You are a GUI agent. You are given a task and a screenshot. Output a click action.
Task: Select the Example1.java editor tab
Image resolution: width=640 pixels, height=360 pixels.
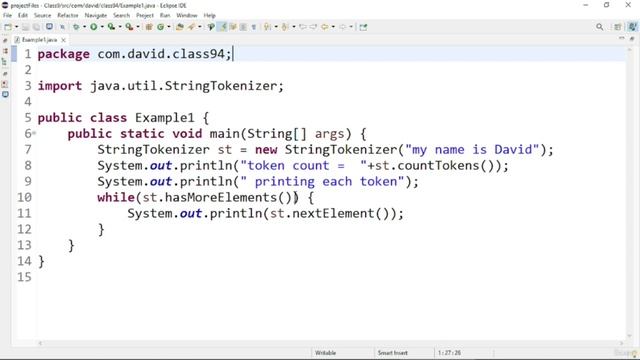pos(39,40)
